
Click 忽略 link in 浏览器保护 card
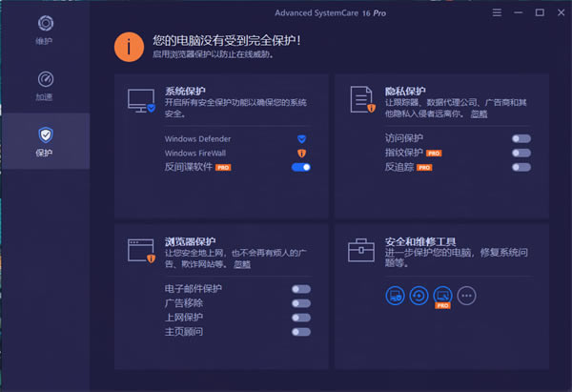tap(242, 264)
